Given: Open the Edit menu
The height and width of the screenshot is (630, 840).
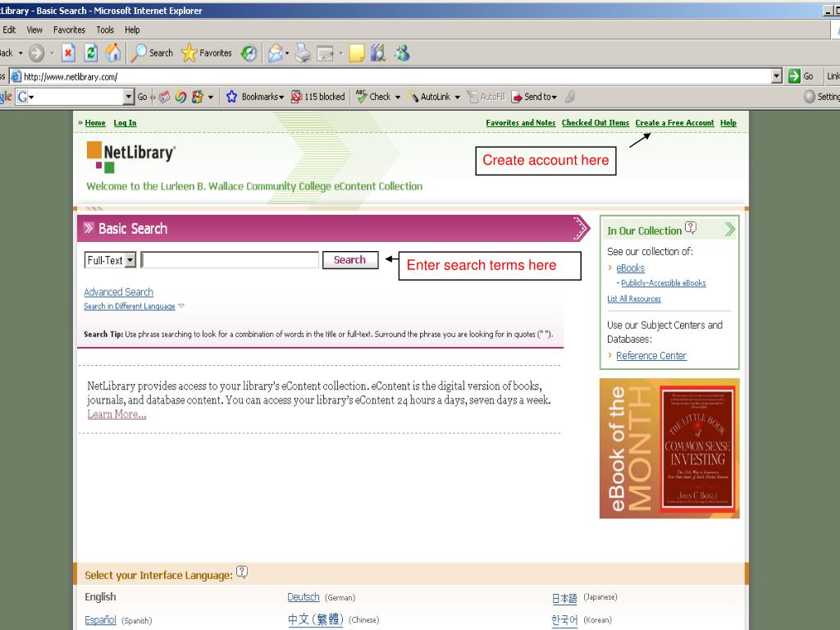Looking at the screenshot, I should point(9,30).
